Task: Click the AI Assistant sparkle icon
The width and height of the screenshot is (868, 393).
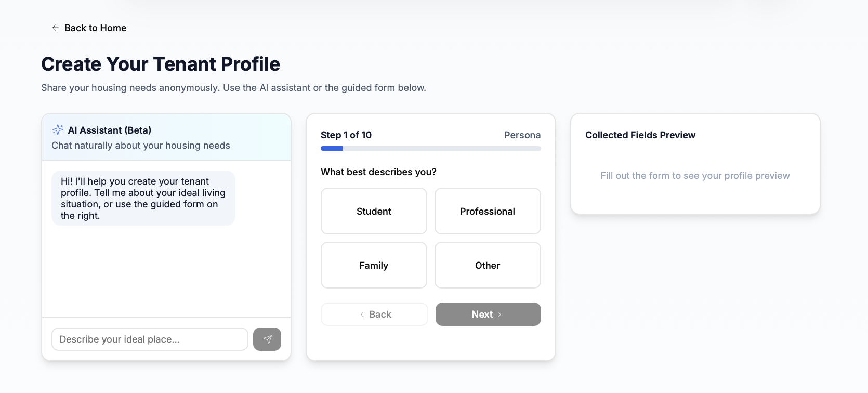Action: tap(58, 129)
